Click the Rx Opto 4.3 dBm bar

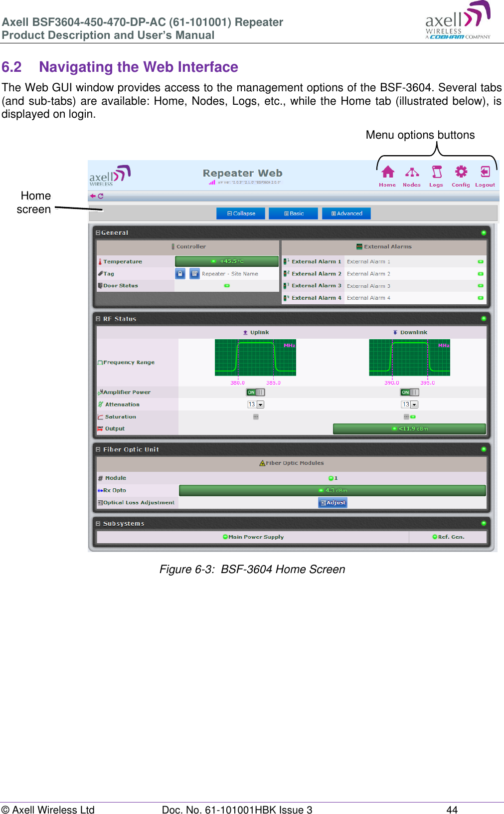click(333, 491)
